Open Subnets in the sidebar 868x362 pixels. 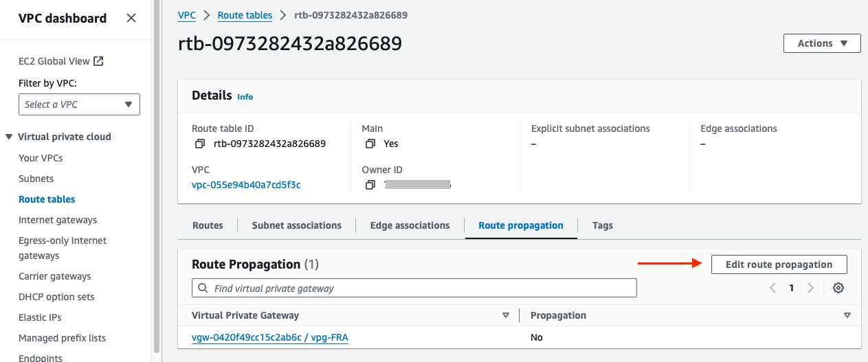pos(36,179)
